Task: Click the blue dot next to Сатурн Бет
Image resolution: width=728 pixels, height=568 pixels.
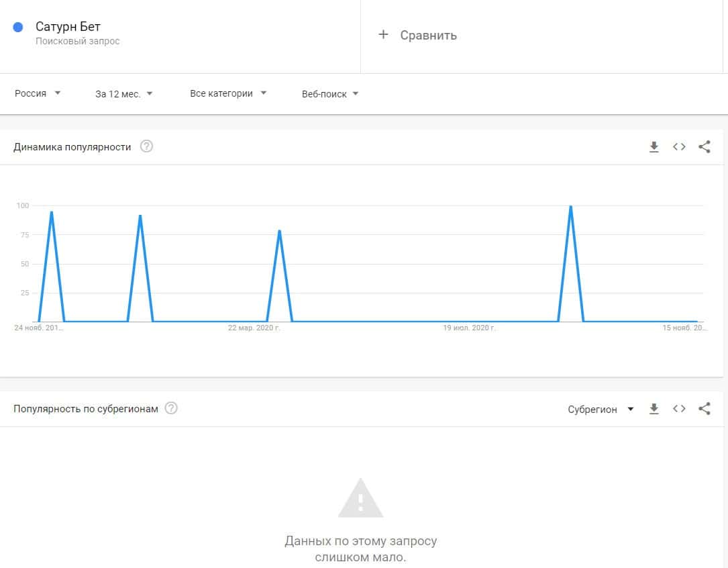Action: [x=18, y=28]
